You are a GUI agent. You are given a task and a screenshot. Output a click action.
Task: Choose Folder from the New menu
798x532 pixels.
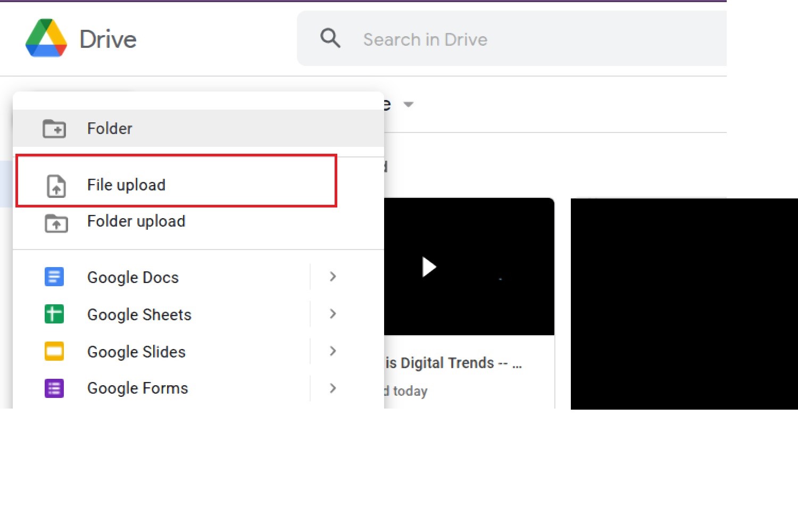198,128
